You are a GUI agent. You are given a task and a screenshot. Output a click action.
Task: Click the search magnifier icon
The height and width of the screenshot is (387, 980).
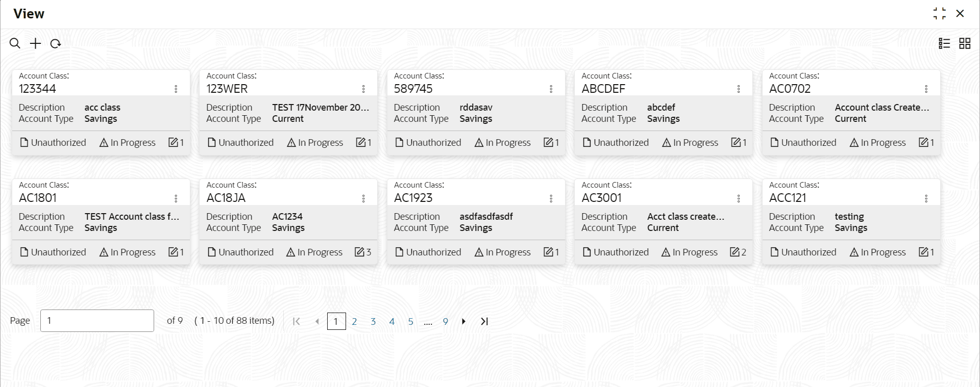tap(15, 43)
